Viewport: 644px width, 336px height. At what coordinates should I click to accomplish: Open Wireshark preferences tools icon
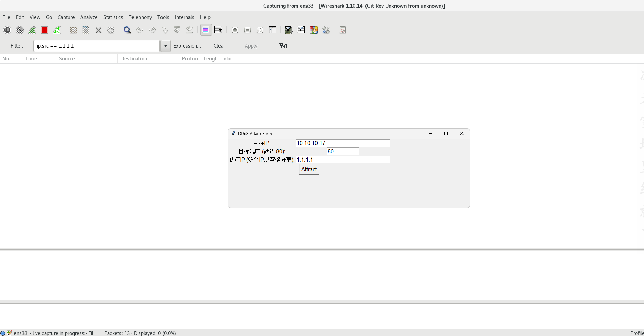326,30
